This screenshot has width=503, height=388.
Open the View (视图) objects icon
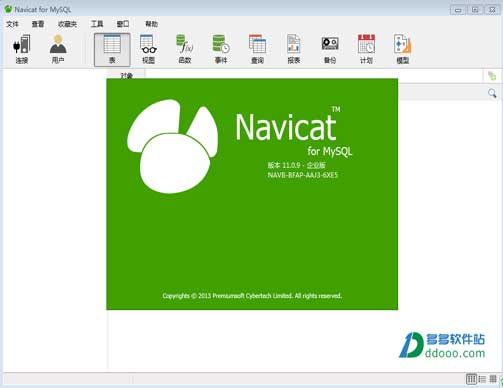[148, 49]
